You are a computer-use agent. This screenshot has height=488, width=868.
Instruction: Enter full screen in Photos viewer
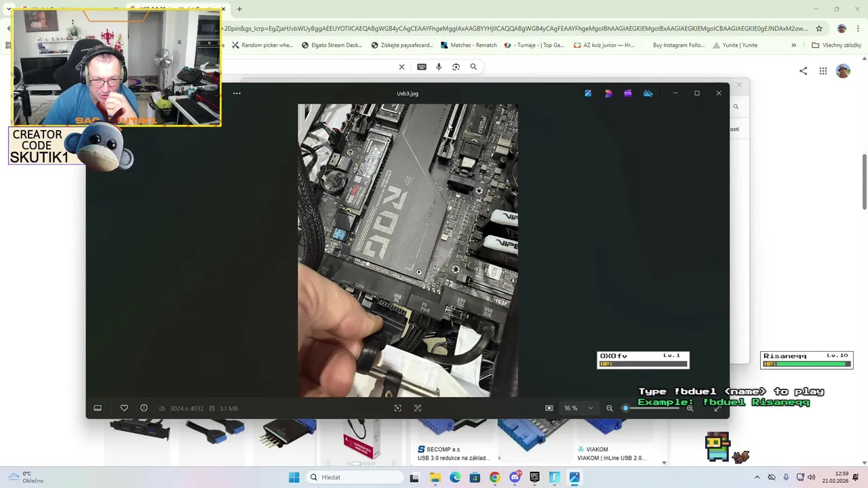coord(717,408)
